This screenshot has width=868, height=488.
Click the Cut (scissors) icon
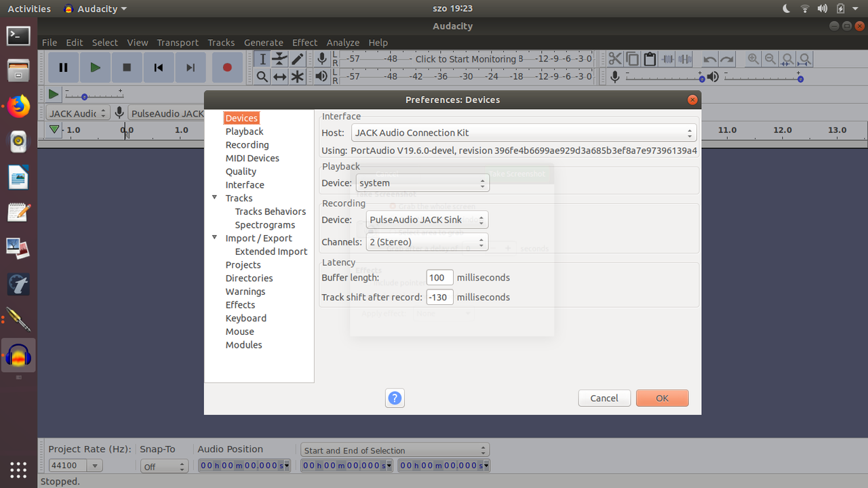[615, 59]
